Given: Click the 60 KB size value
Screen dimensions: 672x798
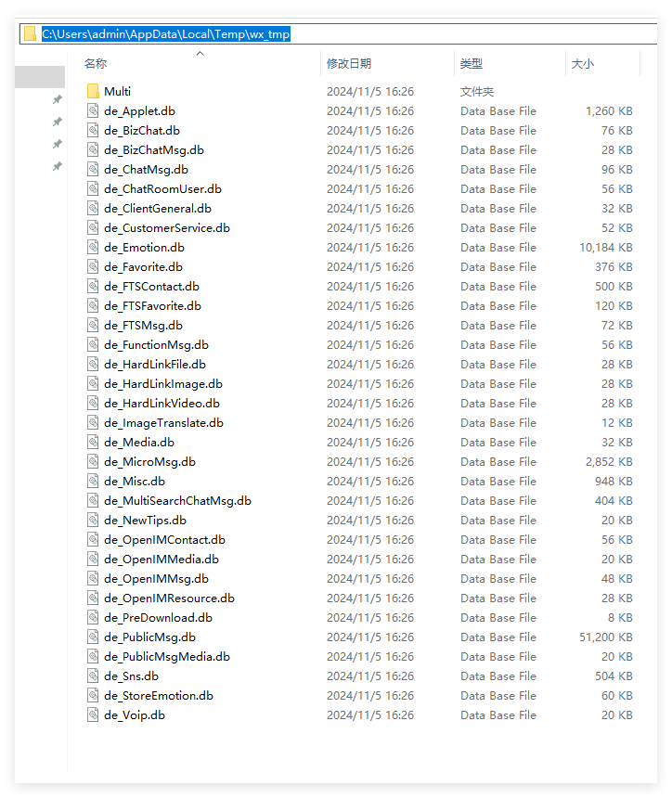Looking at the screenshot, I should (617, 695).
